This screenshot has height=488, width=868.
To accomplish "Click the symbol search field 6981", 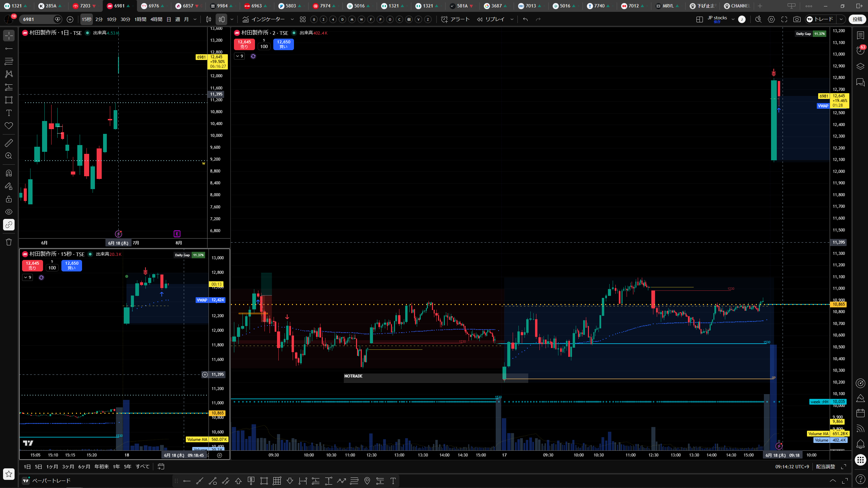I will 37,19.
